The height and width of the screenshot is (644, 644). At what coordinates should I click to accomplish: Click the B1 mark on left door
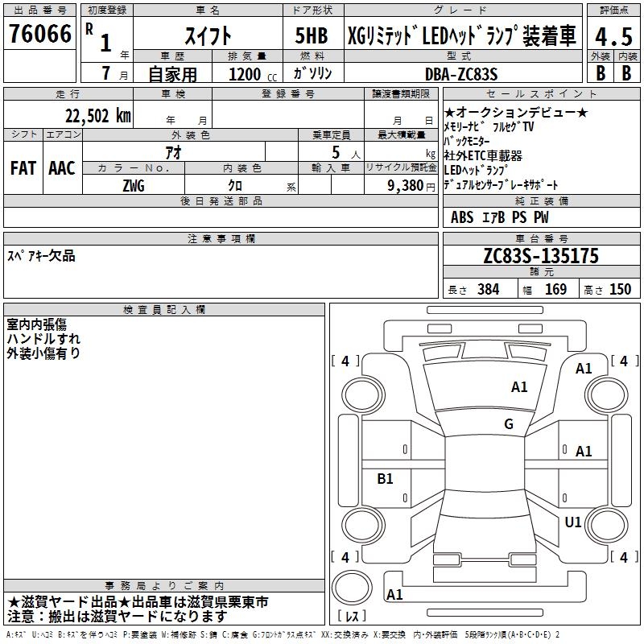point(385,478)
